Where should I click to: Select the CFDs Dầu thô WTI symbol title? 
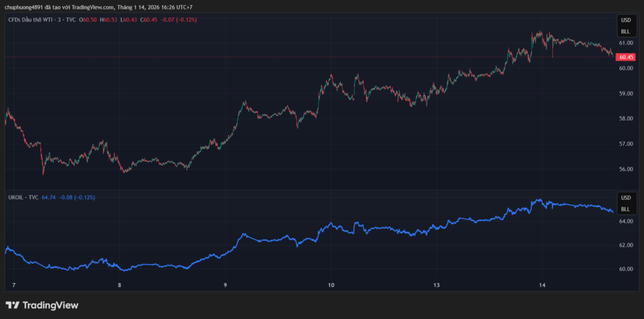click(x=43, y=20)
